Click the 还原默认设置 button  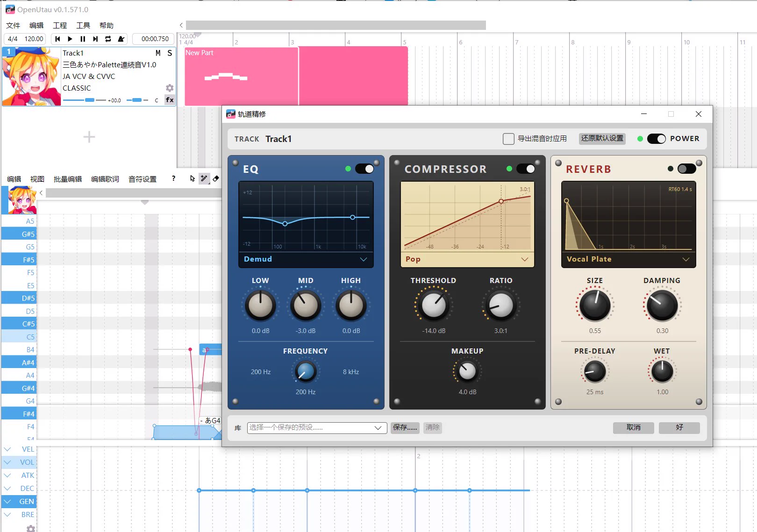click(x=602, y=139)
